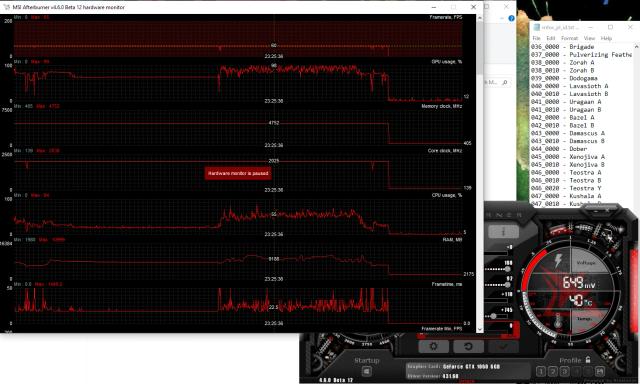The width and height of the screenshot is (640, 384).
Task: Click the blue help question-mark icon
Action: [x=511, y=18]
